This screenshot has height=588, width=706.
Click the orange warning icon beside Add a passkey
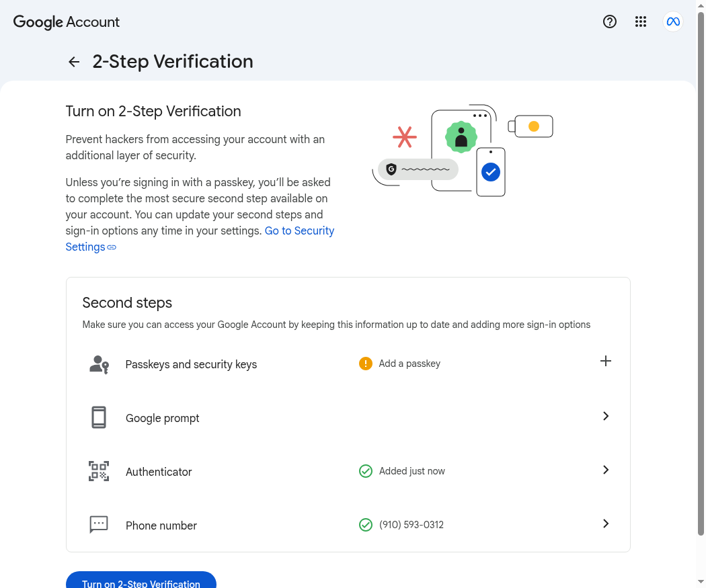(366, 364)
